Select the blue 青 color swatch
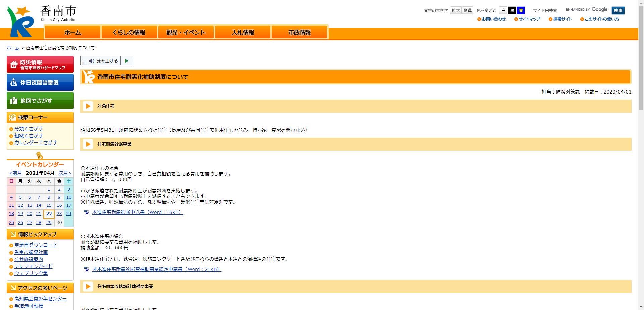 (521, 10)
